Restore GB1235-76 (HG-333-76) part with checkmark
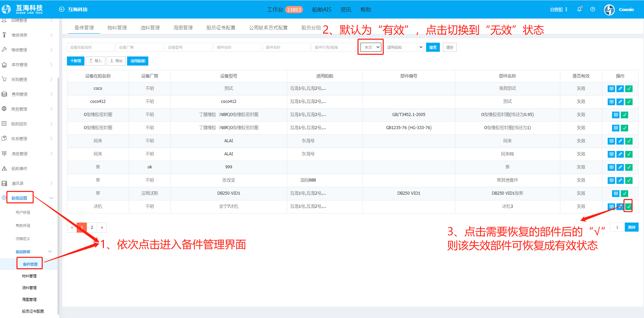 click(x=624, y=128)
